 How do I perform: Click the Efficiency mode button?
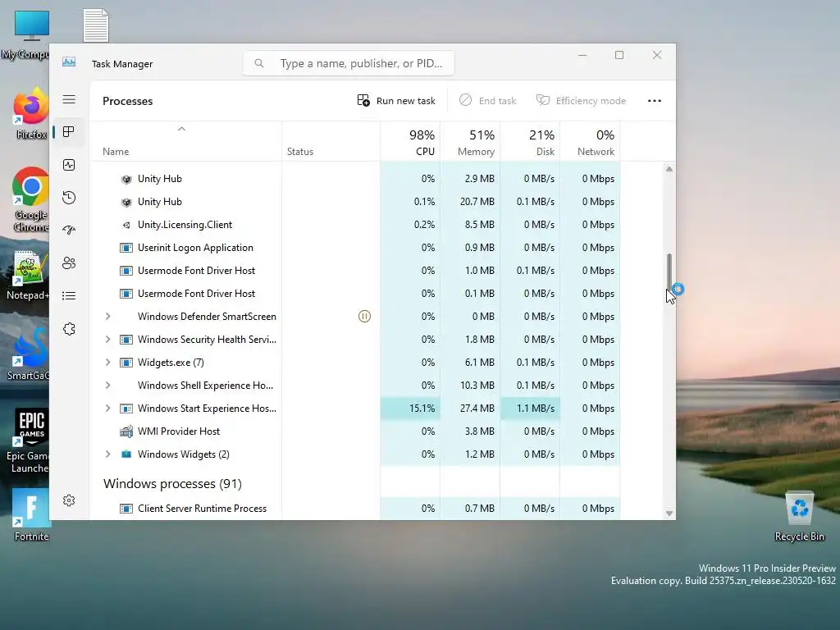[582, 101]
